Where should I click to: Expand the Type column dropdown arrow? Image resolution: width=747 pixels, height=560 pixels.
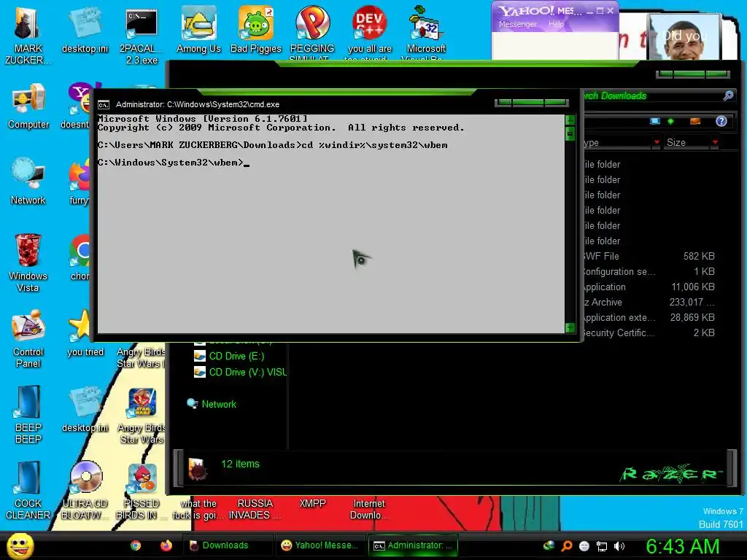[x=657, y=142]
